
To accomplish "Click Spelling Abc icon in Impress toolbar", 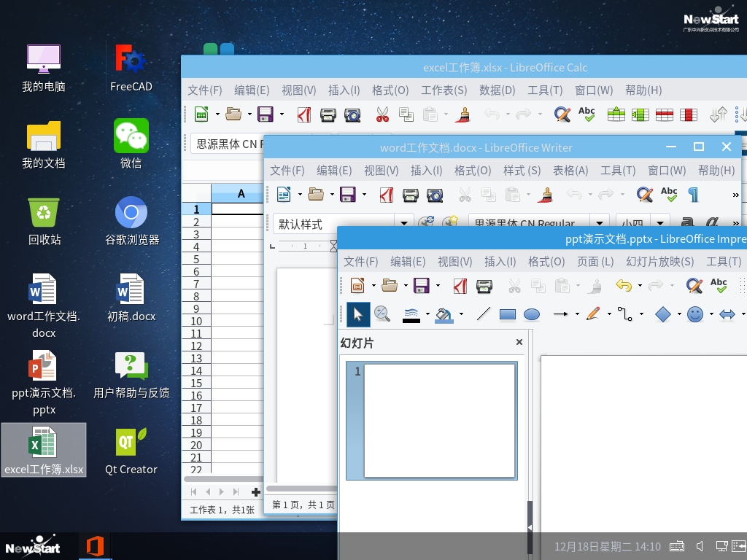I will click(x=719, y=285).
